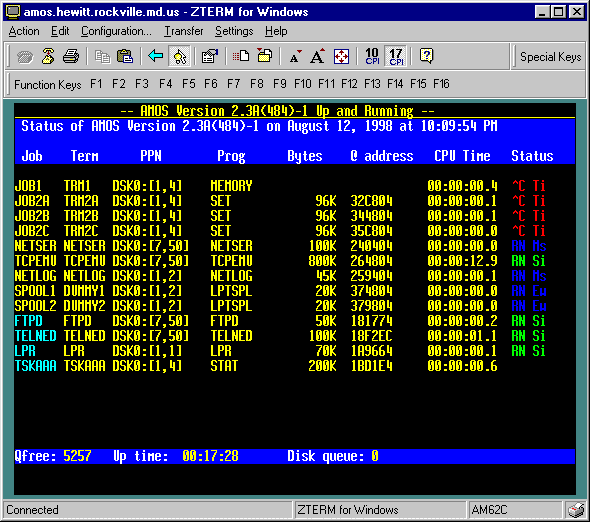The image size is (590, 522).
Task: Click the disconnect telephone icon
Action: click(x=48, y=56)
